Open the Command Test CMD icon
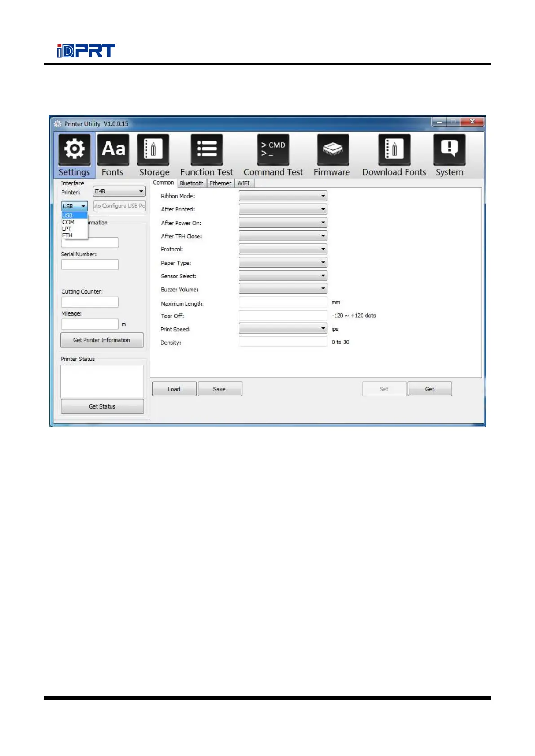535x756 pixels. [x=273, y=149]
